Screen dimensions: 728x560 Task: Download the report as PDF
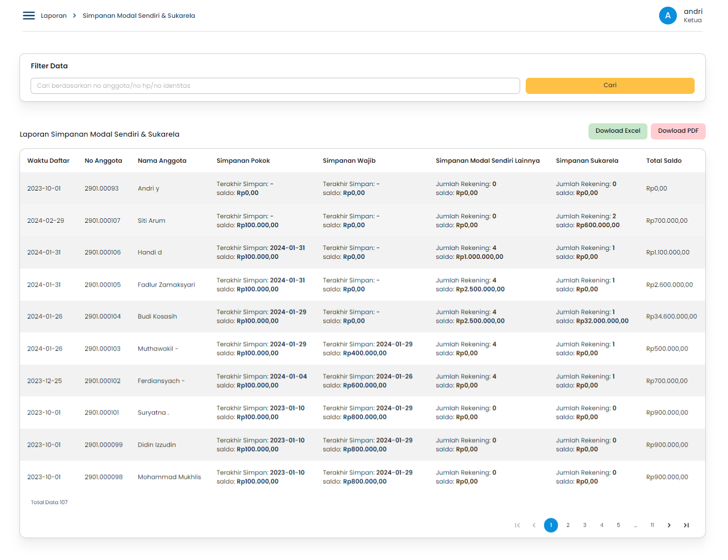tap(678, 131)
